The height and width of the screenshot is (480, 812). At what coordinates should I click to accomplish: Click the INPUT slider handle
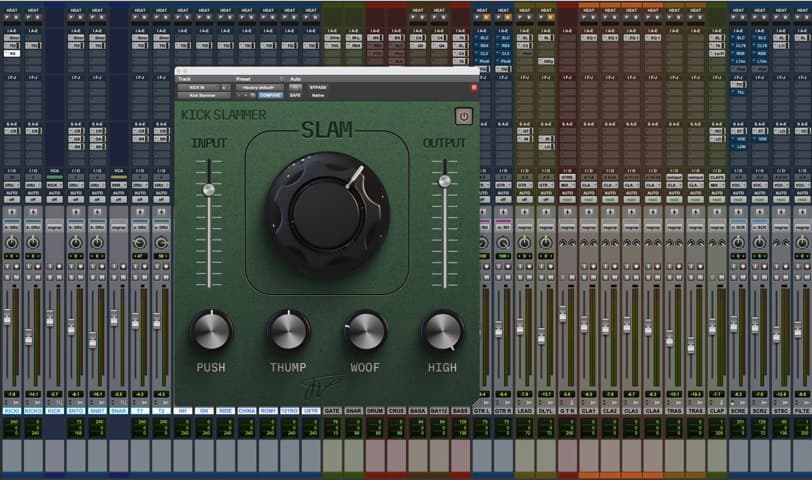click(x=209, y=190)
